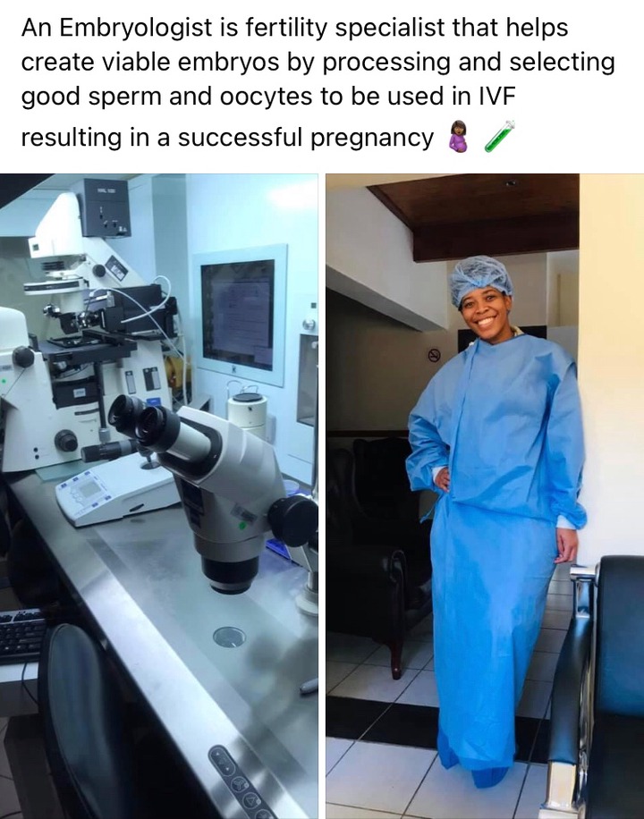Click the keyboard beside the steel bench
This screenshot has width=644, height=819.
point(22,635)
